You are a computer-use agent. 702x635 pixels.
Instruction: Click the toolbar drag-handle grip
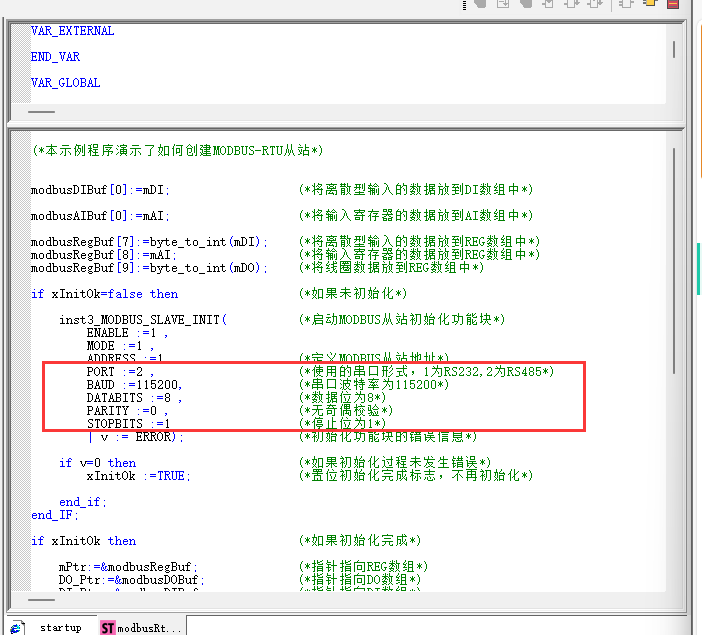(464, 5)
